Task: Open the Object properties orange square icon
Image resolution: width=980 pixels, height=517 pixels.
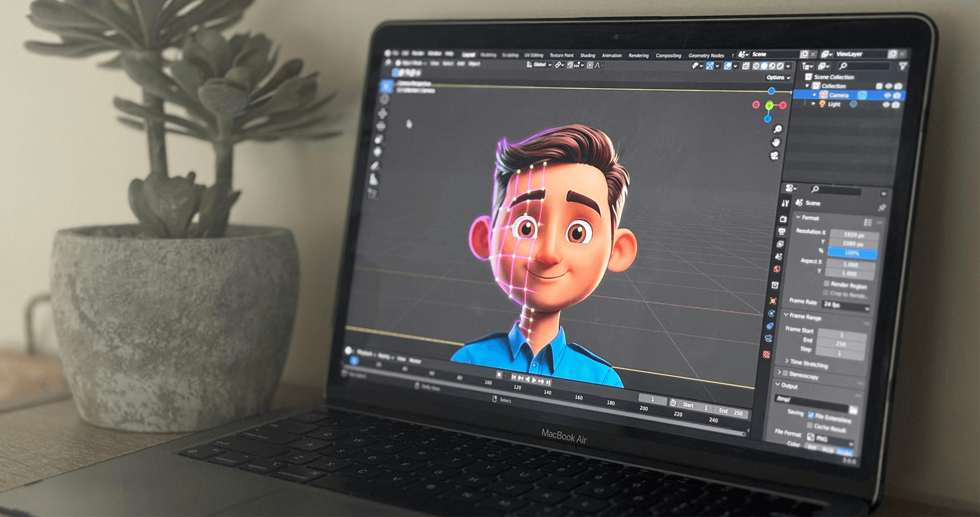Action: 773,301
